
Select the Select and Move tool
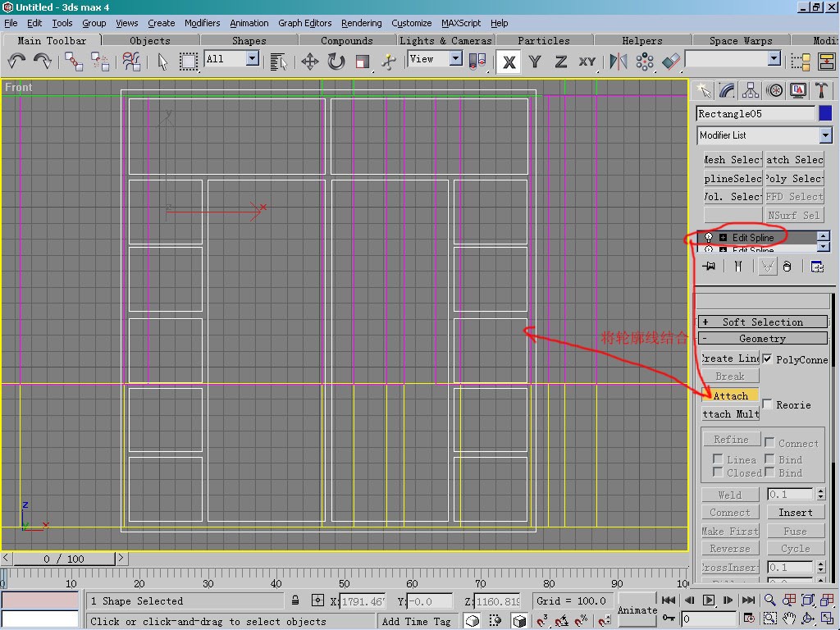point(310,61)
